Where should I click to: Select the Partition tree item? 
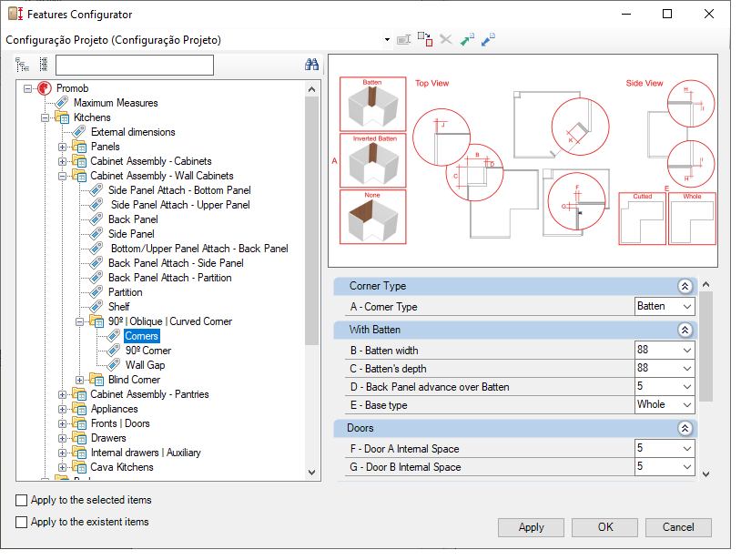click(x=126, y=292)
